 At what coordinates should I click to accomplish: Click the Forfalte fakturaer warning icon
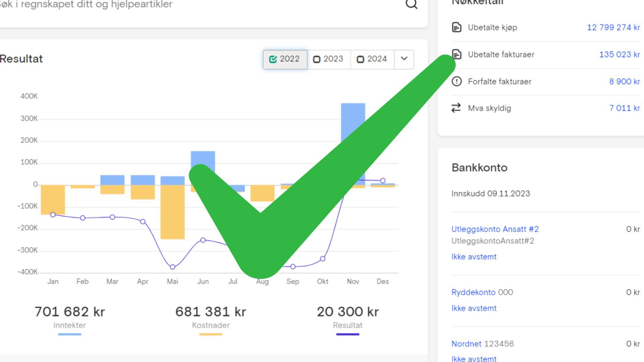(x=457, y=81)
